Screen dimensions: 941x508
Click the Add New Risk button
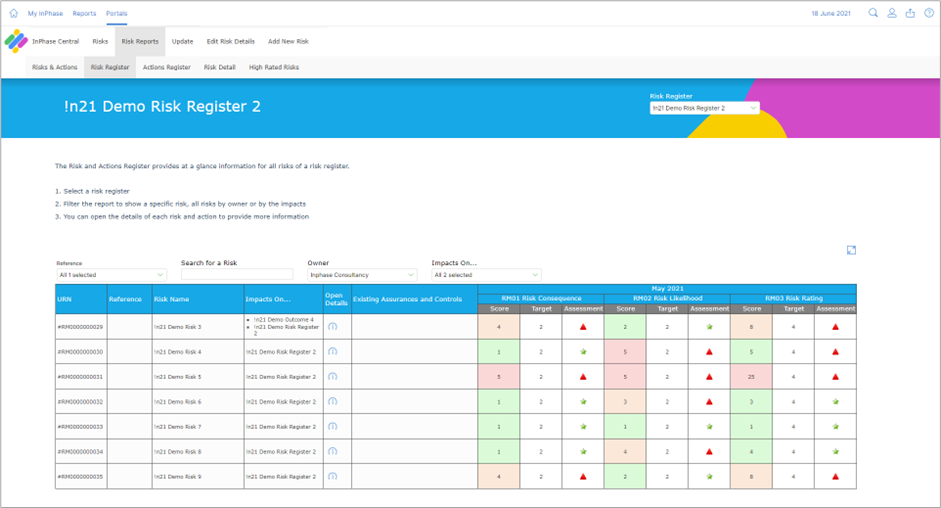288,41
